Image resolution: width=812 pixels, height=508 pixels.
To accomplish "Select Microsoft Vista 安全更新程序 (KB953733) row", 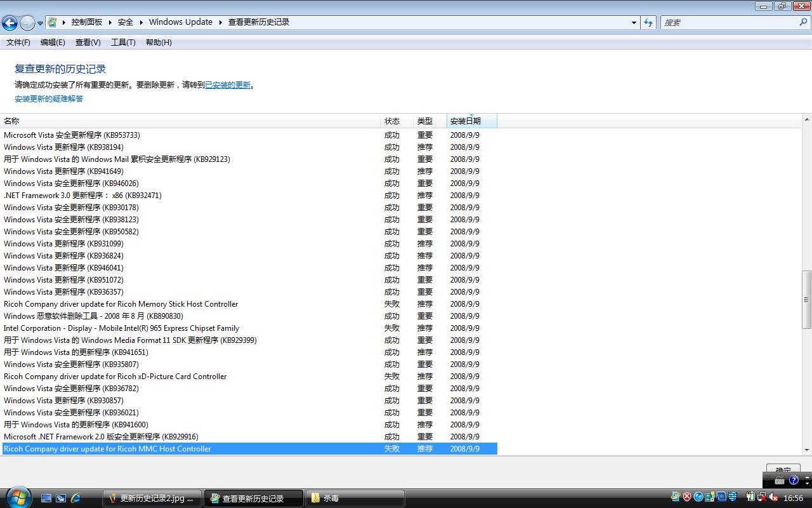I will point(249,135).
